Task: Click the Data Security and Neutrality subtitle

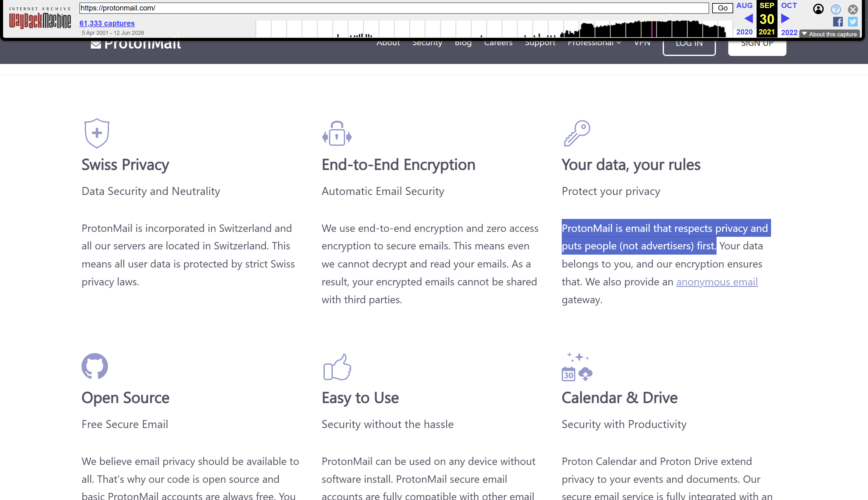Action: tap(151, 191)
